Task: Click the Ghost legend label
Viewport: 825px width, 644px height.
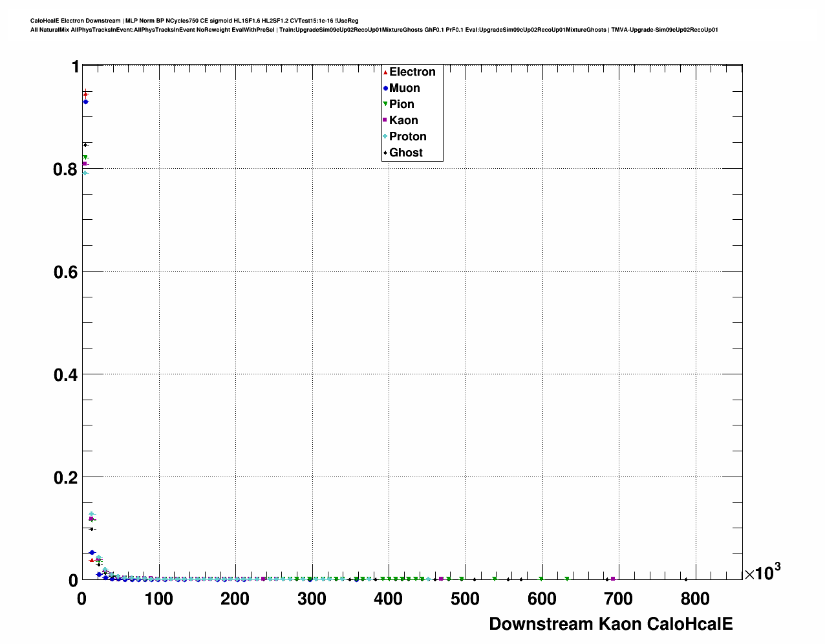Action: 405,153
